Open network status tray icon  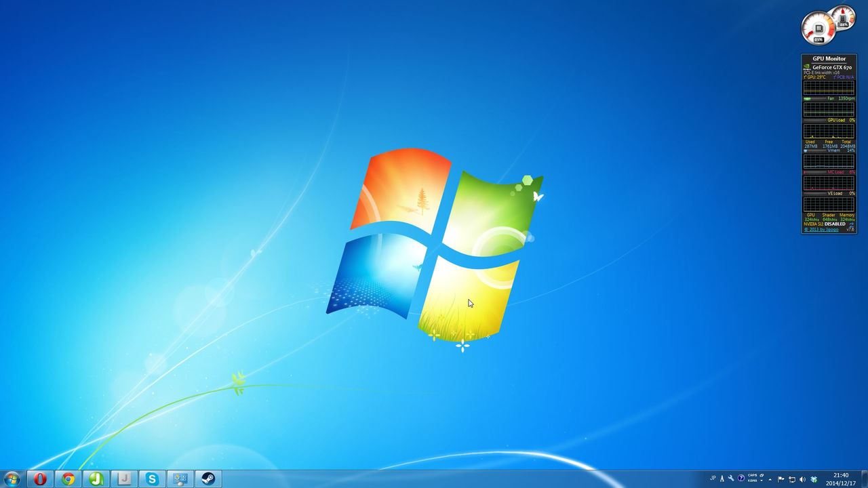point(792,479)
